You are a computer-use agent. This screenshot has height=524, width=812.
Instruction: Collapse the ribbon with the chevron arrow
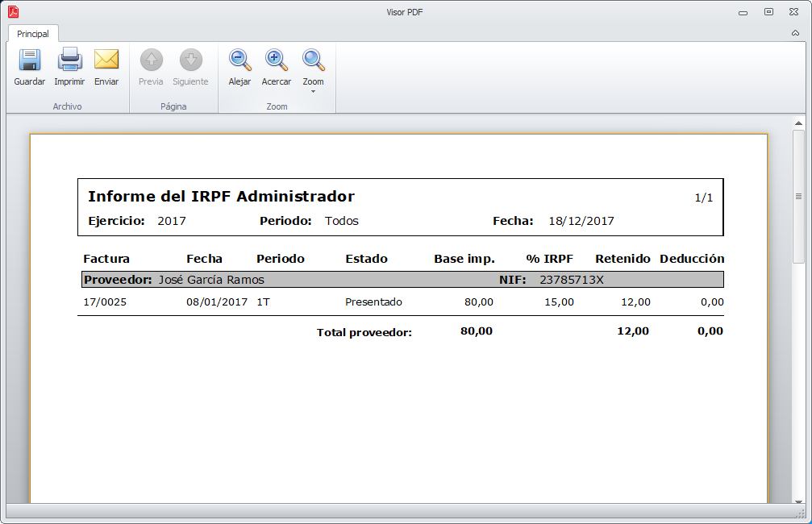795,34
